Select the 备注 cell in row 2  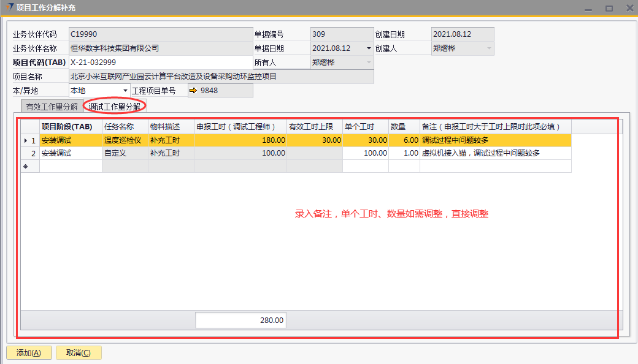tap(494, 153)
